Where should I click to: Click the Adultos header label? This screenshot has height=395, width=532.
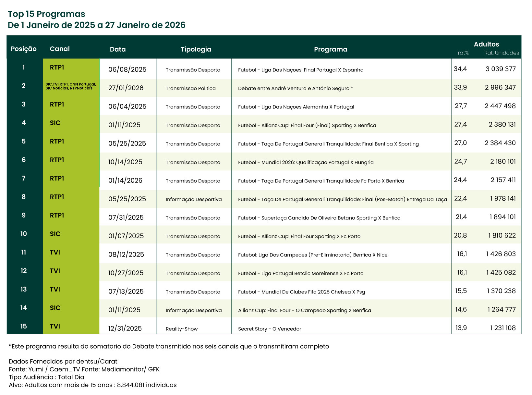[x=486, y=44]
